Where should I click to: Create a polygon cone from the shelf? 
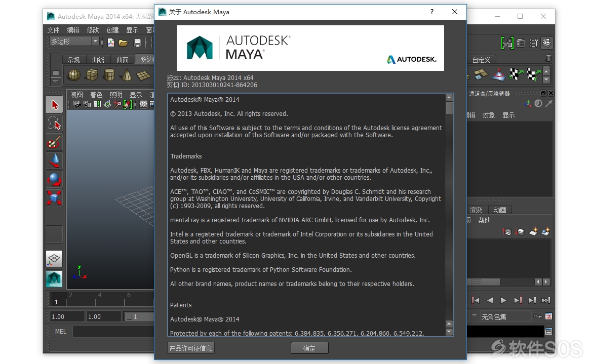(x=127, y=74)
